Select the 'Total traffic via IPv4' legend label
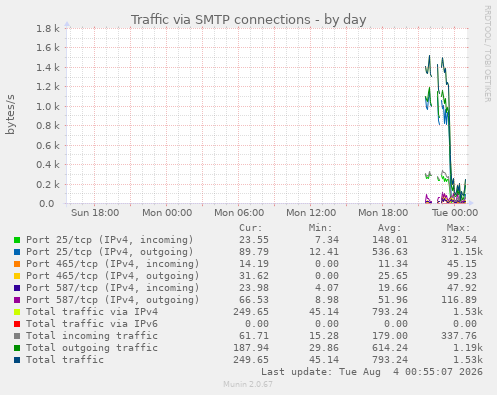 coord(92,312)
